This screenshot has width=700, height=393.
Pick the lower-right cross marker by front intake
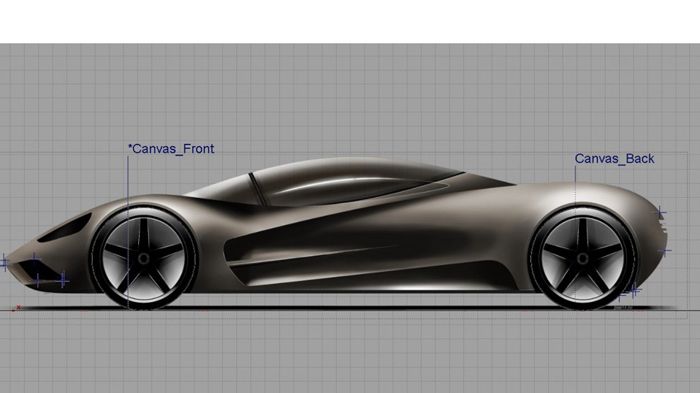[63, 280]
